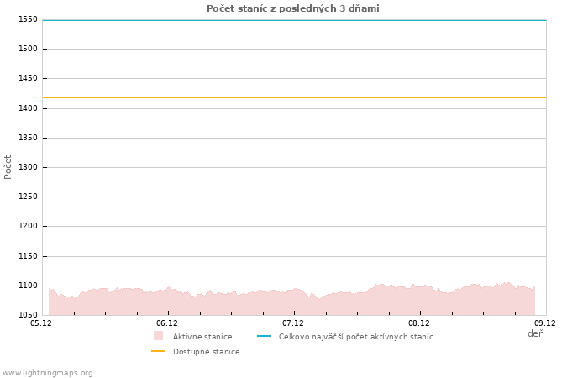Click the chart title Počet staníc
Screen dimensions: 588x378
point(293,8)
